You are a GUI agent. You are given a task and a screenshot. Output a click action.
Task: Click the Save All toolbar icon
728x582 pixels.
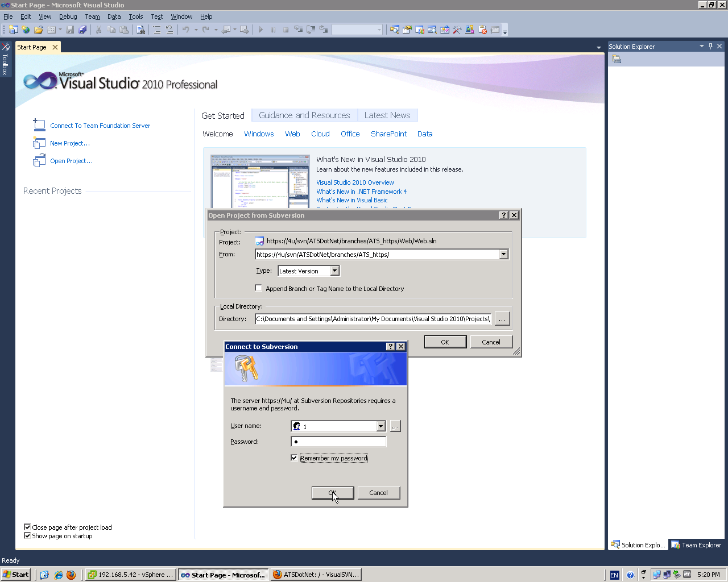[82, 30]
